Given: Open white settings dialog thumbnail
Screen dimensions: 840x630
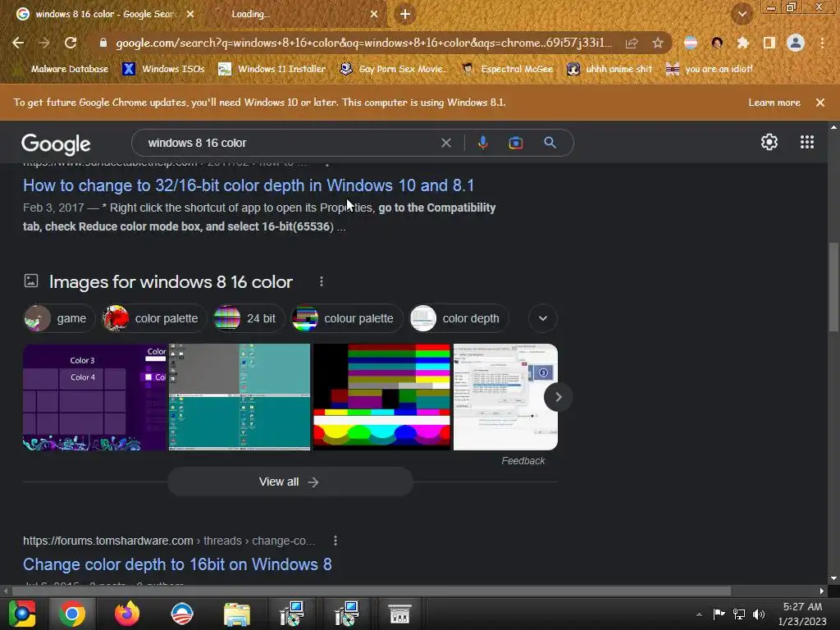Looking at the screenshot, I should (505, 397).
